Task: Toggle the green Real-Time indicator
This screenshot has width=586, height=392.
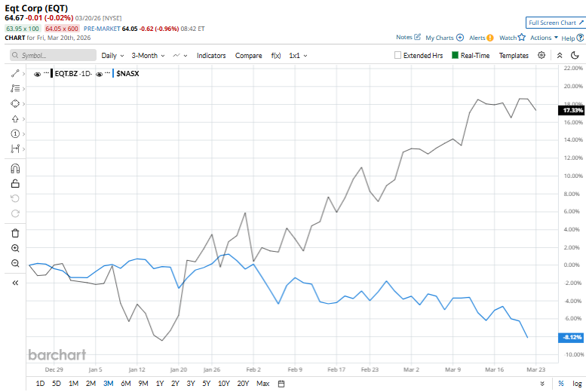Action: click(455, 55)
